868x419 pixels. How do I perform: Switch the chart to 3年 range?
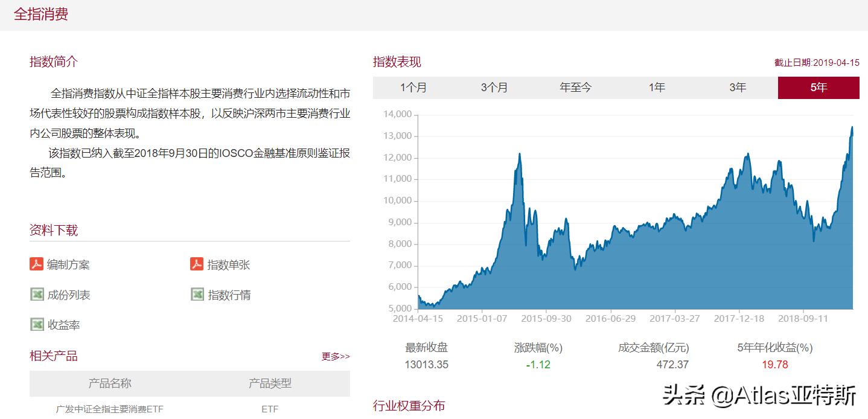737,87
